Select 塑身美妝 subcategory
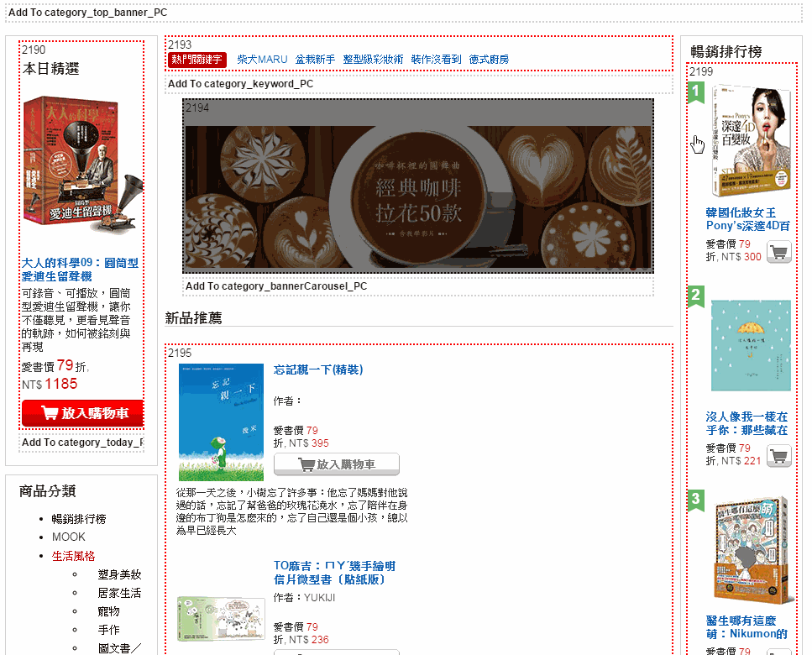 (x=119, y=574)
